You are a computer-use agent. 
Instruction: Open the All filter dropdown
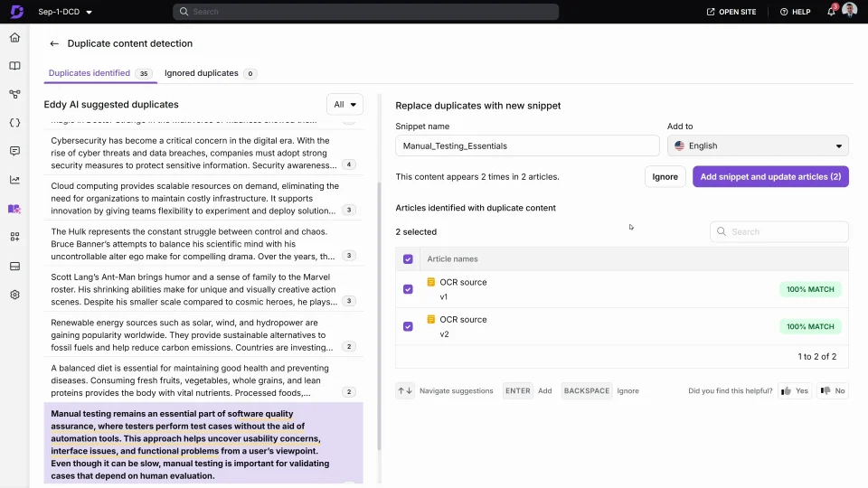[344, 105]
